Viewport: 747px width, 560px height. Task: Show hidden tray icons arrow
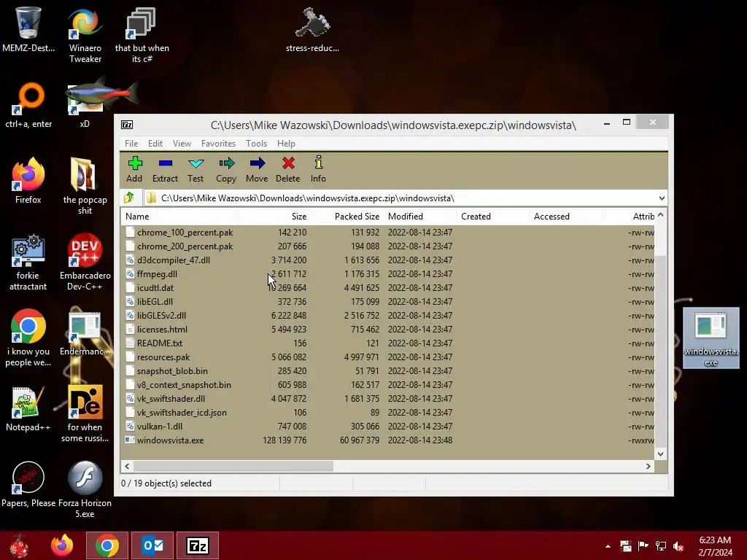pyautogui.click(x=608, y=546)
